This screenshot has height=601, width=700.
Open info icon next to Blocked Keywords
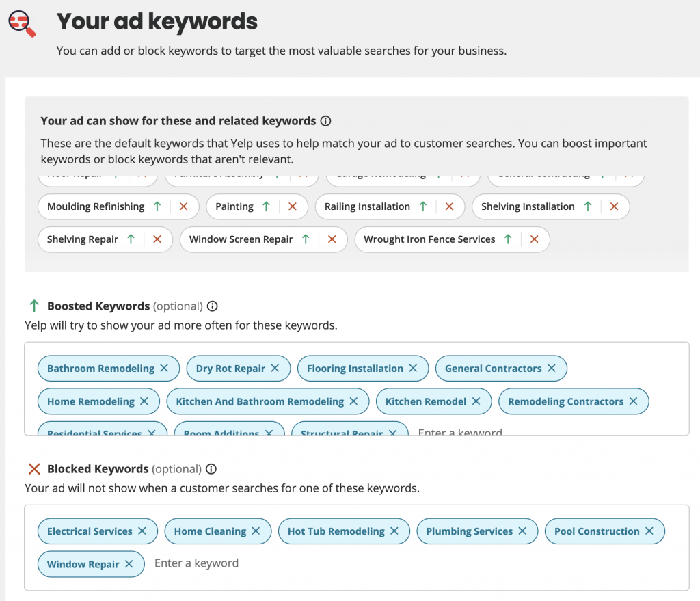point(211,469)
